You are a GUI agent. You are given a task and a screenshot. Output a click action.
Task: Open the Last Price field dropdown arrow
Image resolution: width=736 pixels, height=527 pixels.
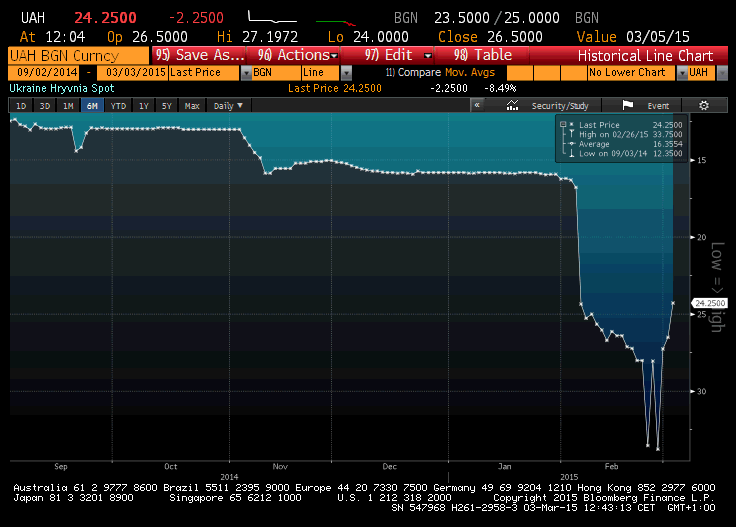[246, 73]
